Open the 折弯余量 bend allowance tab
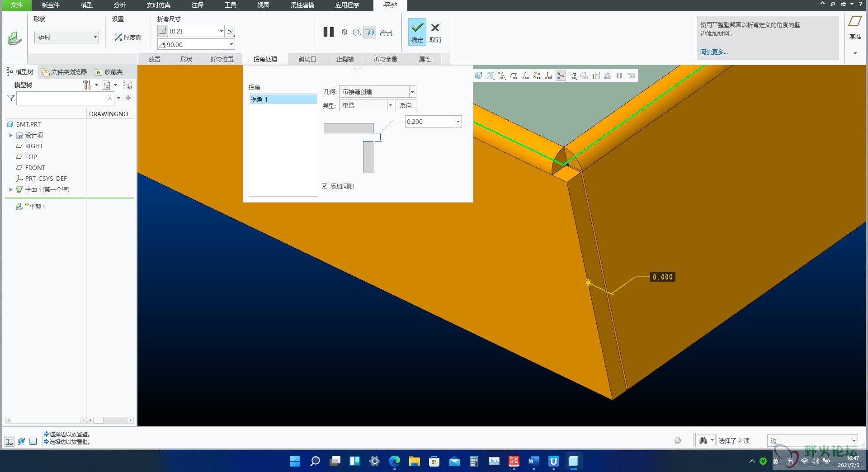Viewport: 868px width, 472px height. 386,59
